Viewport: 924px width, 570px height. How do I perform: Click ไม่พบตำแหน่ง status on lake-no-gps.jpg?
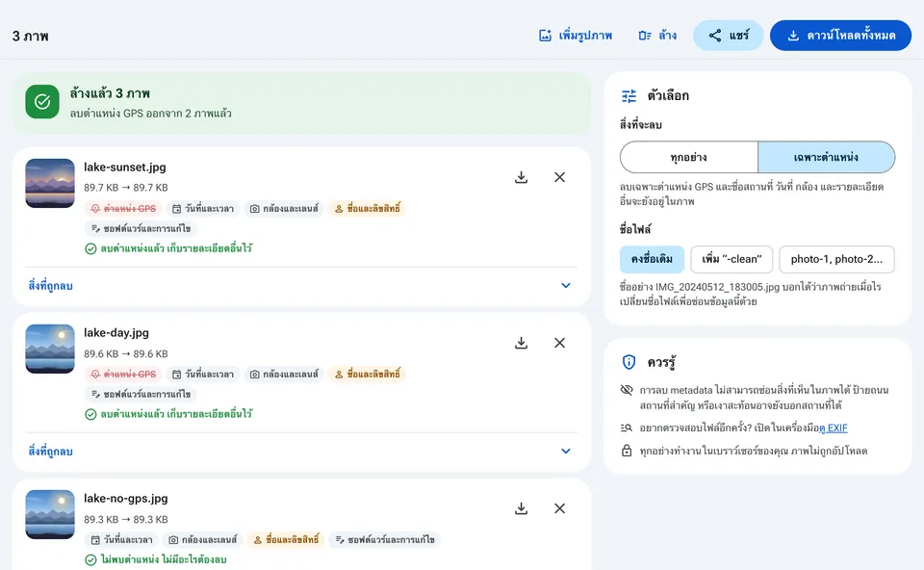tap(156, 560)
